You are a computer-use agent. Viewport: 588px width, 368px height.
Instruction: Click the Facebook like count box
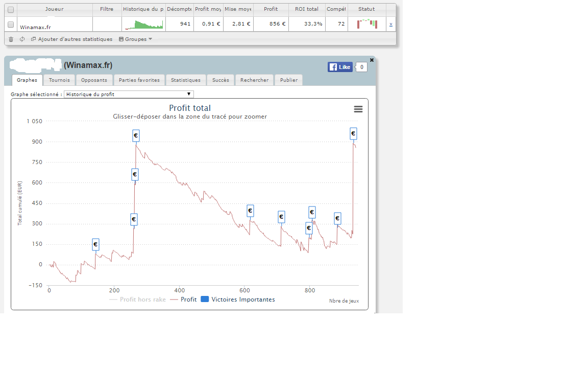coord(361,67)
